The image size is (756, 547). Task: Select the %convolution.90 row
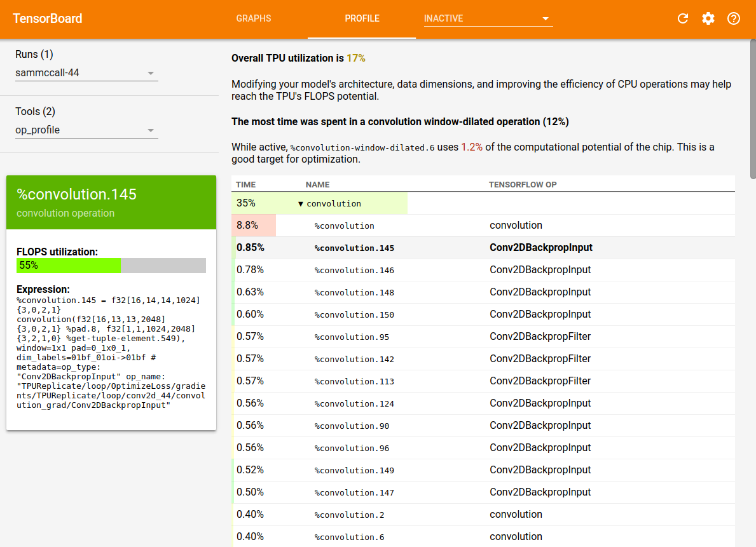pyautogui.click(x=483, y=425)
